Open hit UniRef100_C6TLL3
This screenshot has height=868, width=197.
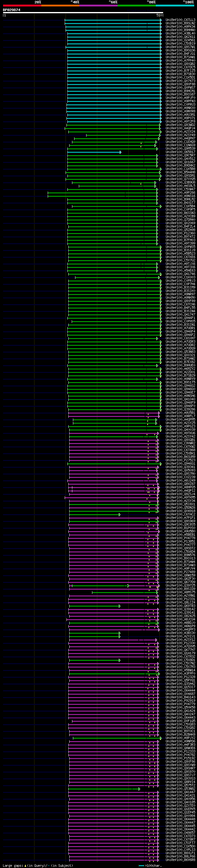pyautogui.click(x=180, y=20)
